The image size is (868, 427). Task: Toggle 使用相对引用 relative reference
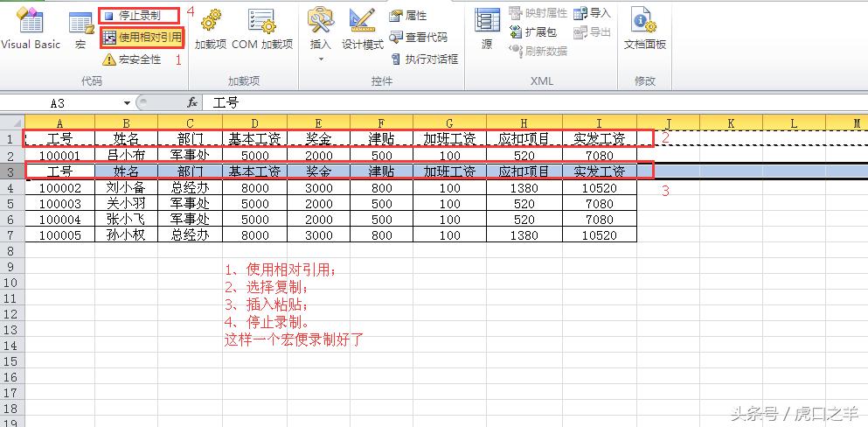(x=142, y=38)
